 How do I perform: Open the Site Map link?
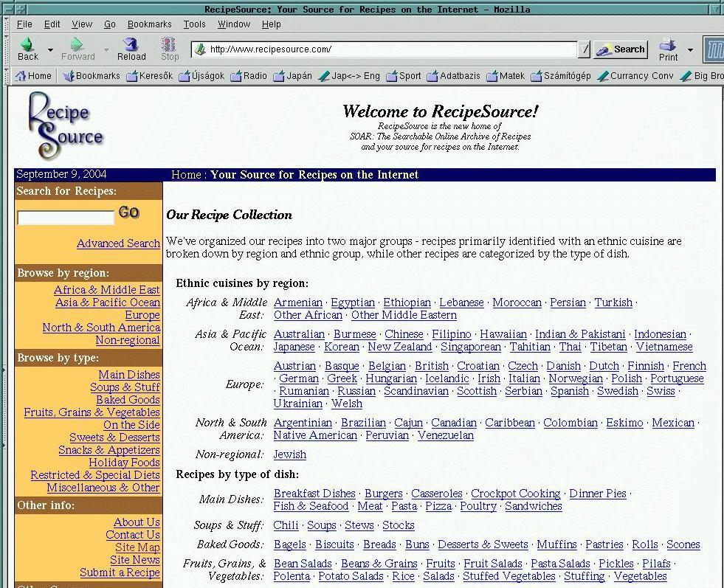tap(137, 547)
